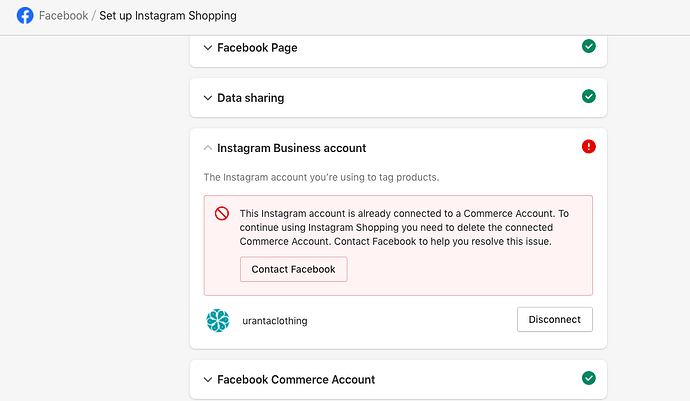Click the Facebook Commerce Account heading
Image resolution: width=690 pixels, height=401 pixels.
pos(296,380)
